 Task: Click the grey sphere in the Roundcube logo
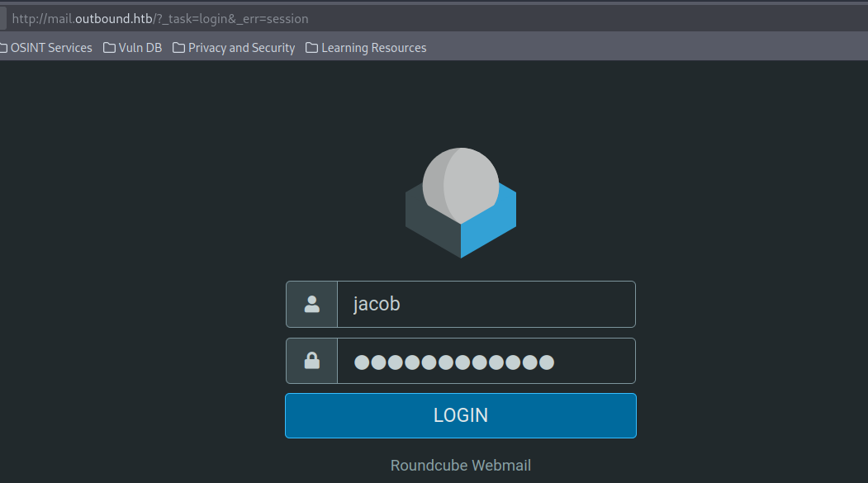pos(461,185)
